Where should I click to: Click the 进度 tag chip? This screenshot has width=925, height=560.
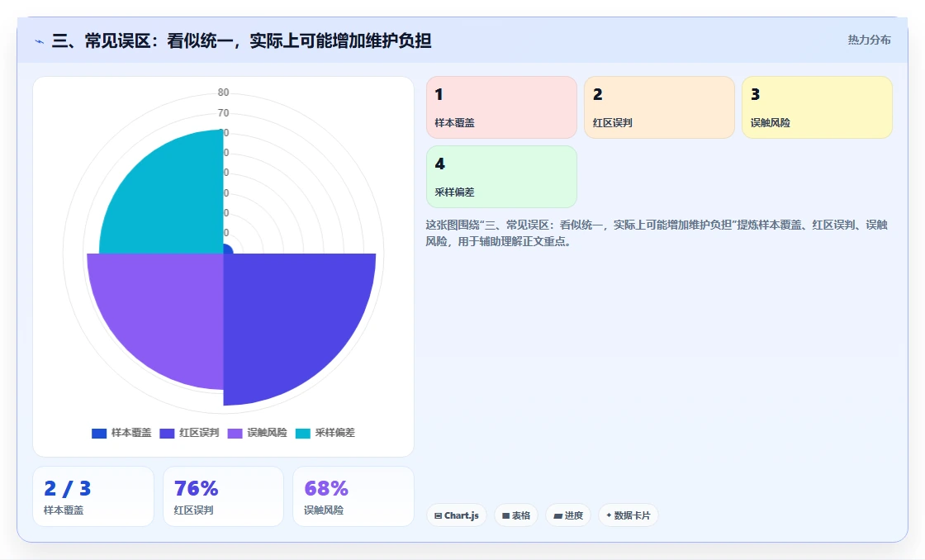click(568, 515)
